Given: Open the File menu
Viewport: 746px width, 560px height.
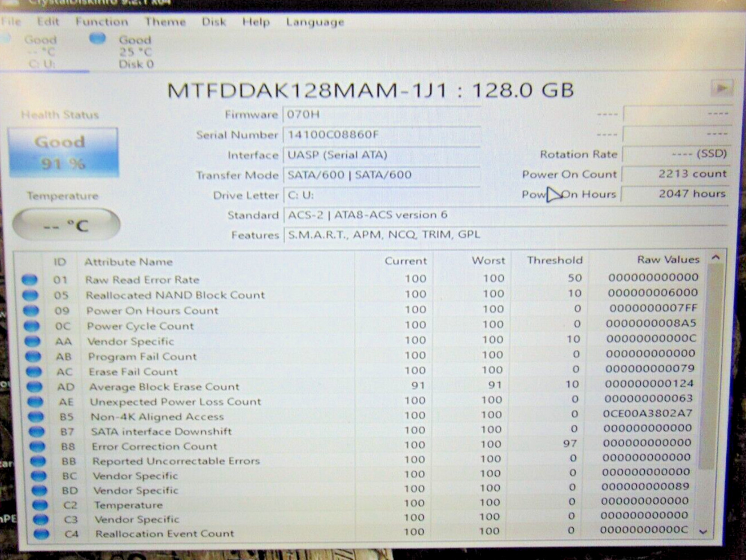Looking at the screenshot, I should pyautogui.click(x=11, y=21).
